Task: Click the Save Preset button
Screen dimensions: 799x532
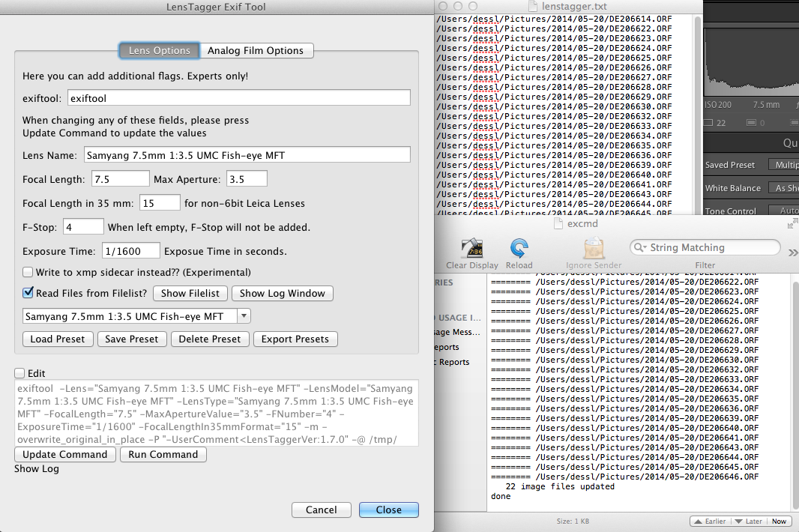Action: click(132, 339)
